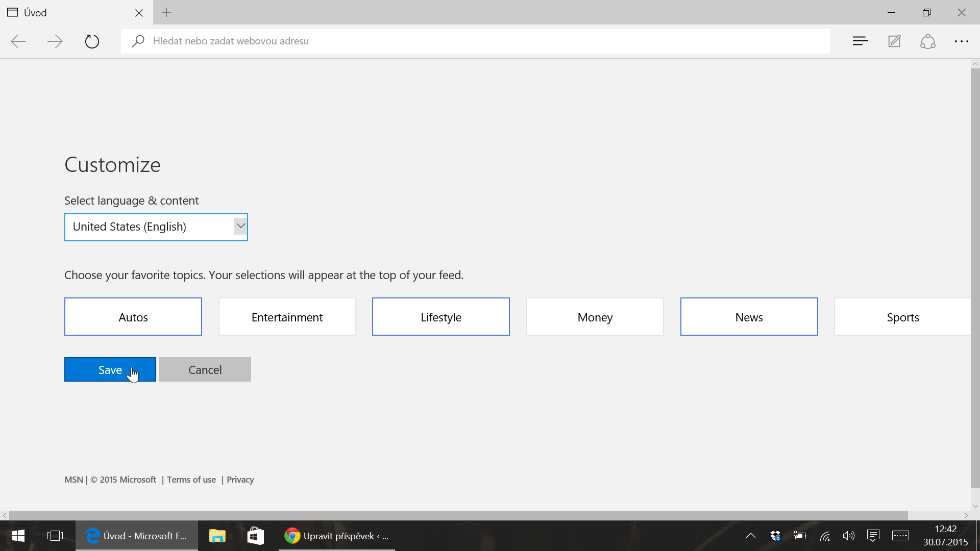Click the Share icon in toolbar
980x551 pixels.
coord(928,41)
